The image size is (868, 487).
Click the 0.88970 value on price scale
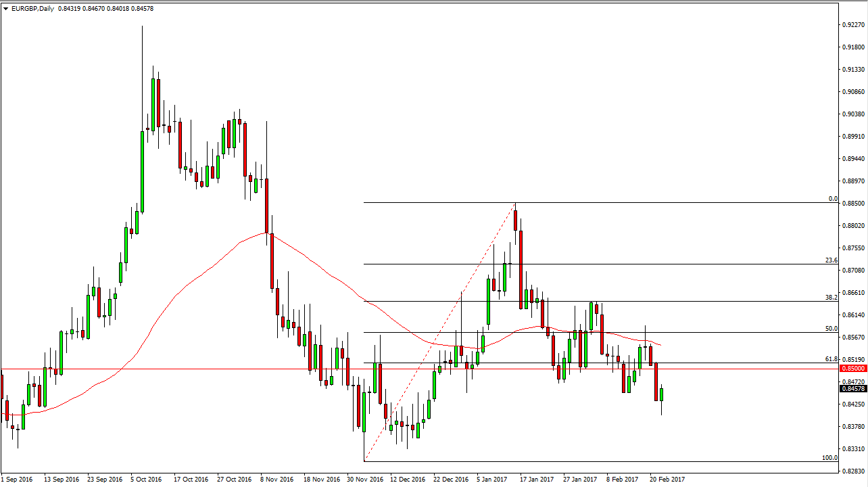852,181
